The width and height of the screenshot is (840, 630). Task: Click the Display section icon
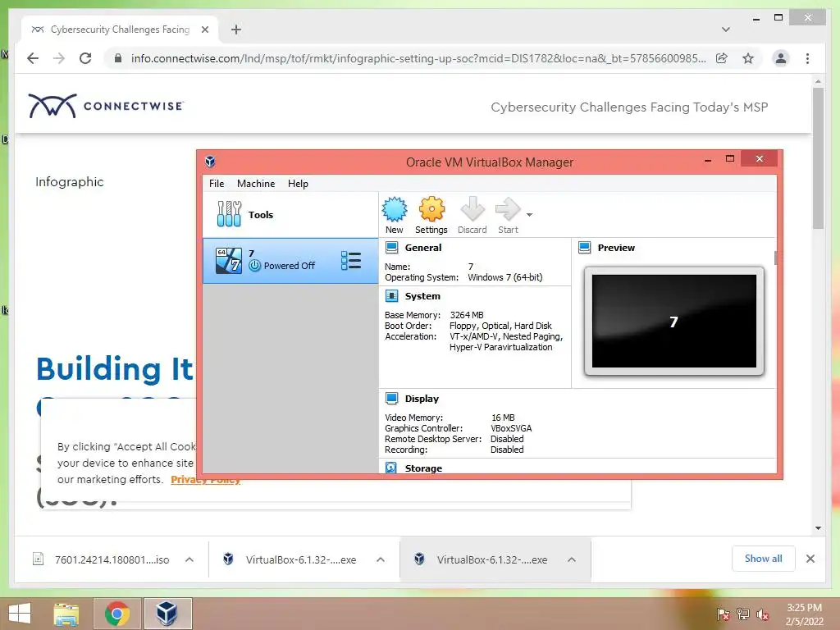[392, 399]
